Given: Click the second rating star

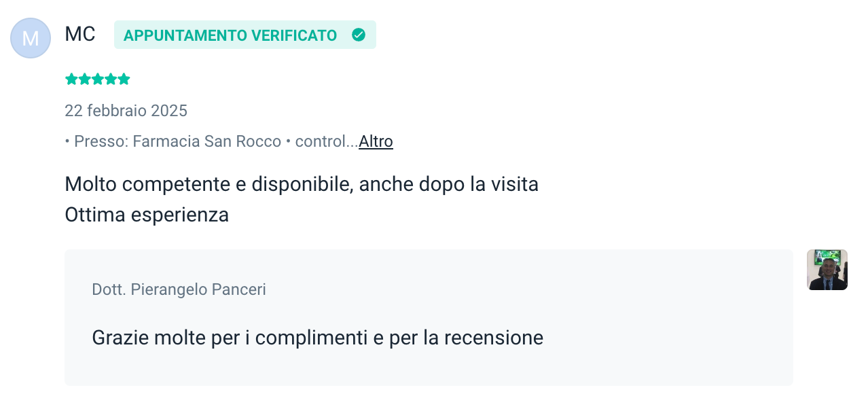Looking at the screenshot, I should point(84,79).
